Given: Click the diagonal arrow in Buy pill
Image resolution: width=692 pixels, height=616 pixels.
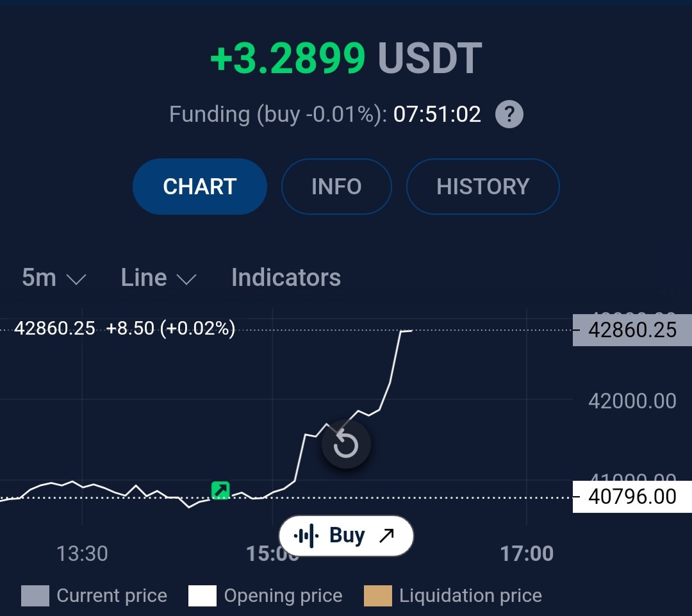Looking at the screenshot, I should [x=387, y=536].
